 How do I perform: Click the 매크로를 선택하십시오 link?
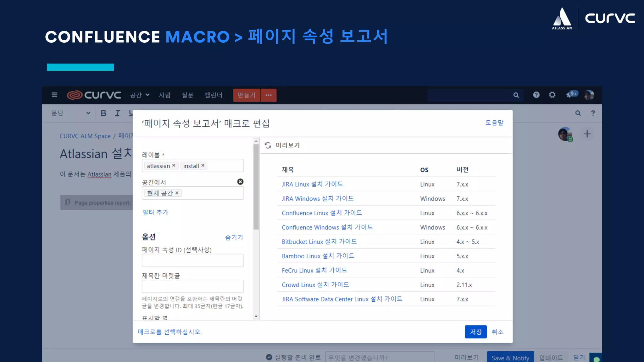[x=170, y=332]
